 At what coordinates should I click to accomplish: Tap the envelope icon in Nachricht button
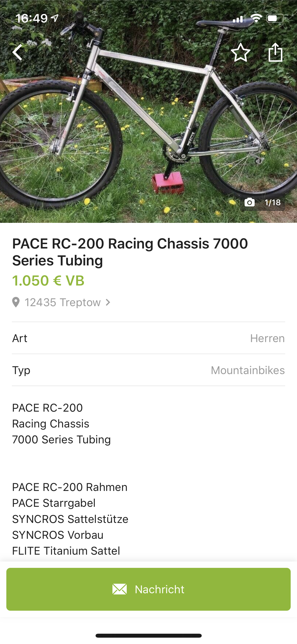[x=120, y=589]
